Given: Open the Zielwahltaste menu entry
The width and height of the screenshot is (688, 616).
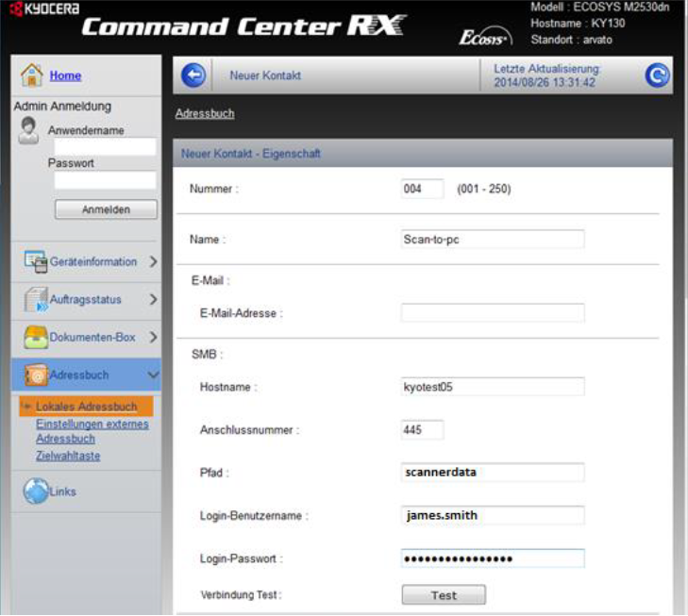Looking at the screenshot, I should [x=68, y=456].
